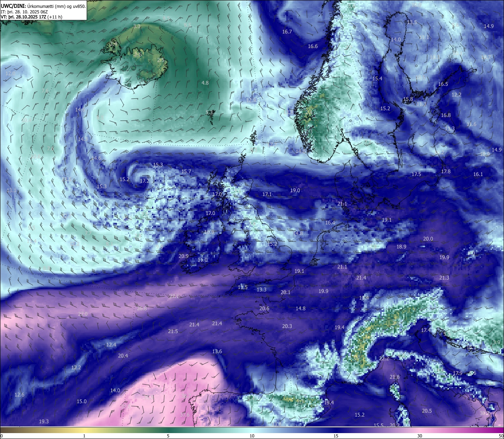Select the 21.3 value on eastern side
This screenshot has width=504, height=439.
click(x=444, y=278)
